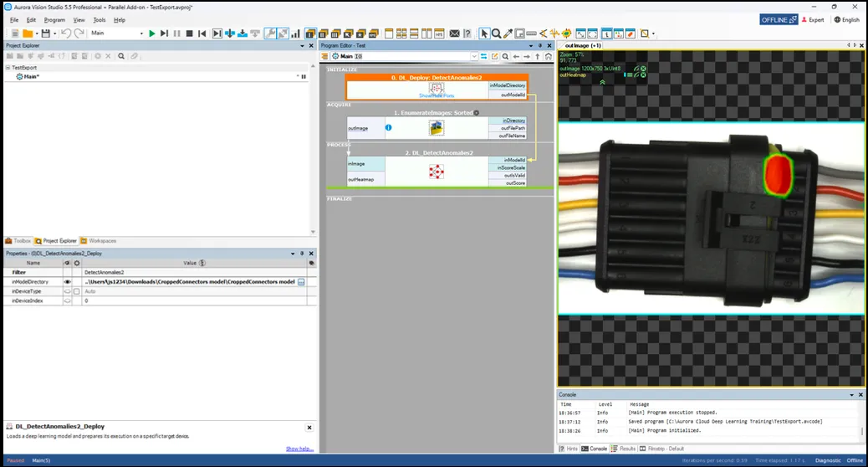Click the search icon in Project Explorer

click(121, 56)
